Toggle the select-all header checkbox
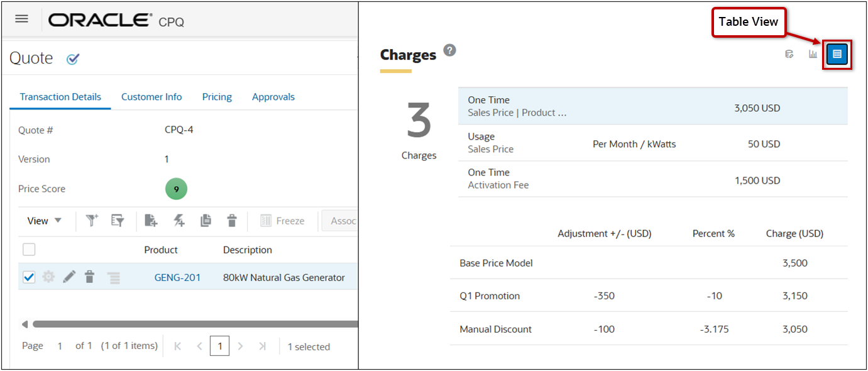This screenshot has height=371, width=868. tap(29, 250)
